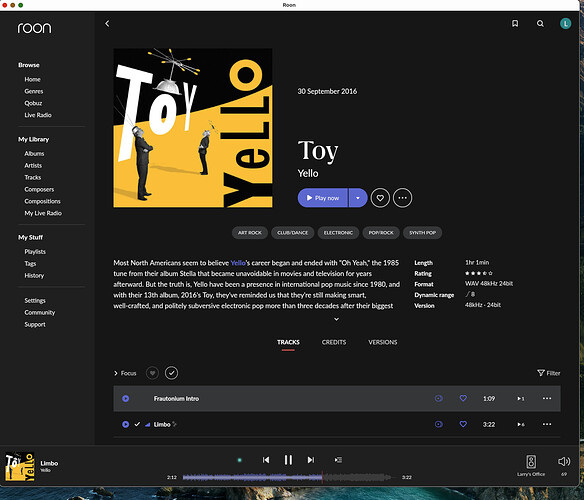Click the Limbo now playing title

click(49, 463)
